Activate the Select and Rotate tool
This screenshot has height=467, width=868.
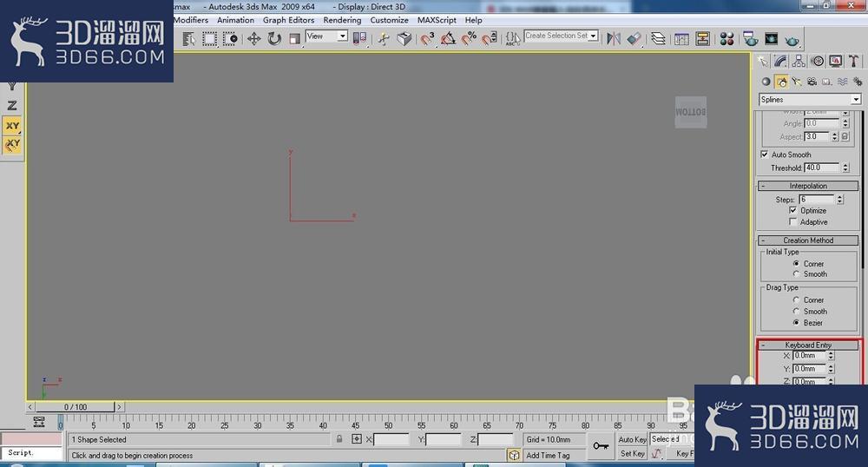(x=274, y=39)
